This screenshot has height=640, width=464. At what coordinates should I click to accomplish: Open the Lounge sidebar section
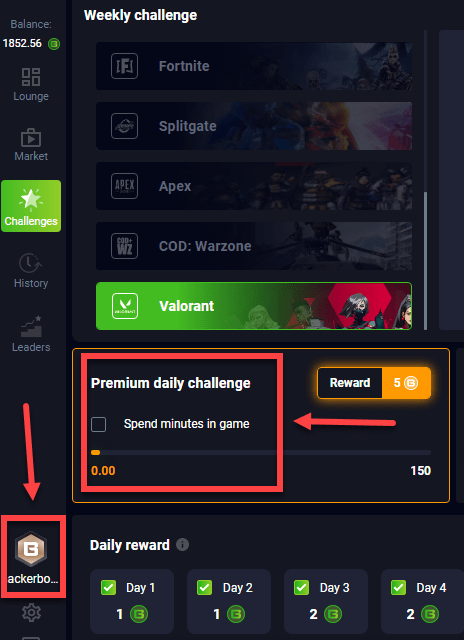31,84
